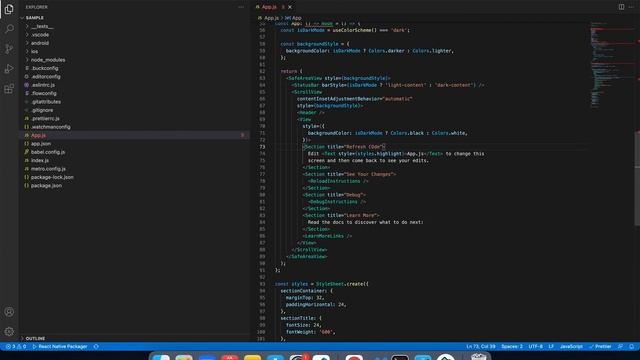Image resolution: width=640 pixels, height=360 pixels.
Task: Open package.json file
Action: click(46, 185)
